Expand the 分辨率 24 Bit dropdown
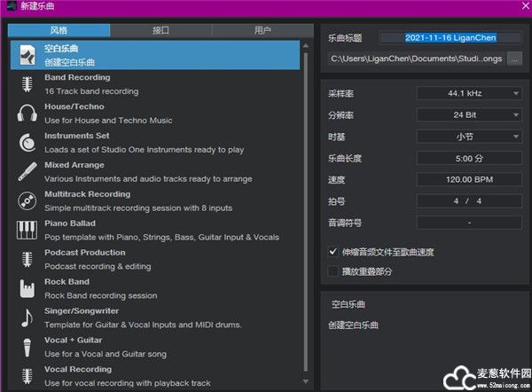Screen dimensions: 532x392 pos(470,114)
